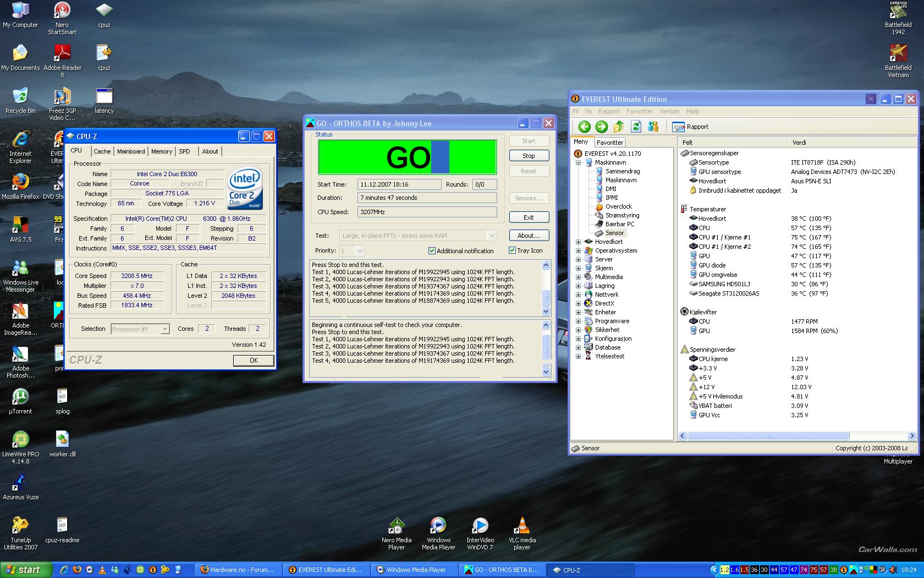Open Azureus Vuze desktop icon

pos(20,487)
